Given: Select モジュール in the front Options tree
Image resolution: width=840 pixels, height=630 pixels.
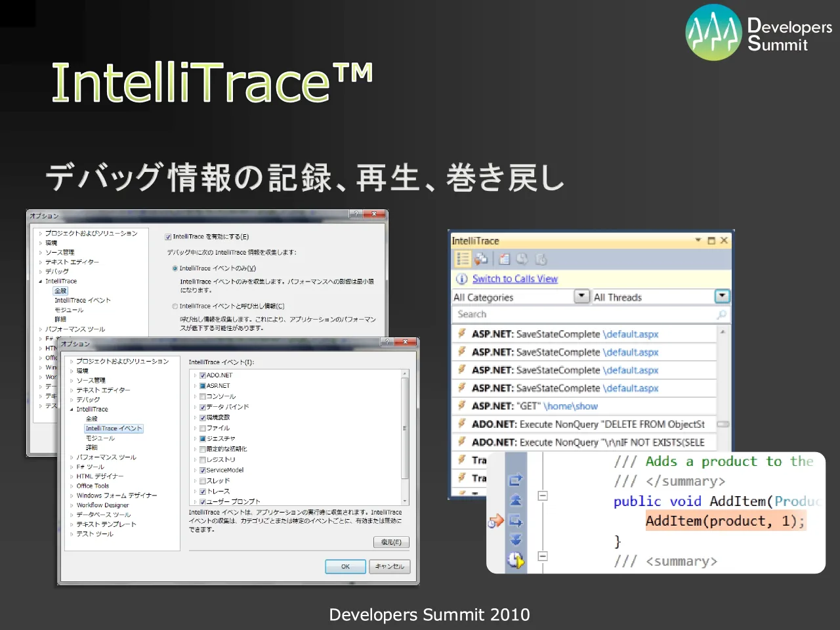Looking at the screenshot, I should pyautogui.click(x=100, y=438).
